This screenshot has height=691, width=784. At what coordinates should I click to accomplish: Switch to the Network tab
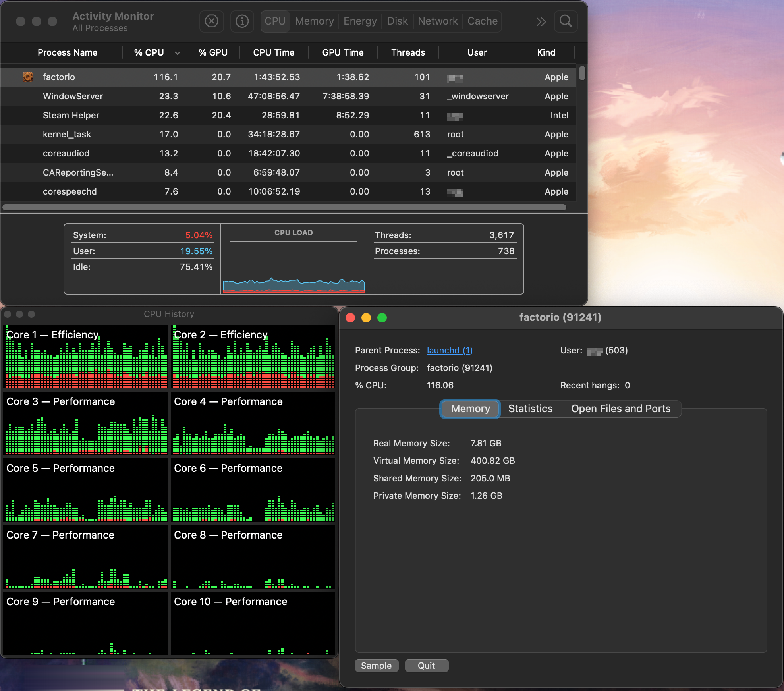pos(438,21)
